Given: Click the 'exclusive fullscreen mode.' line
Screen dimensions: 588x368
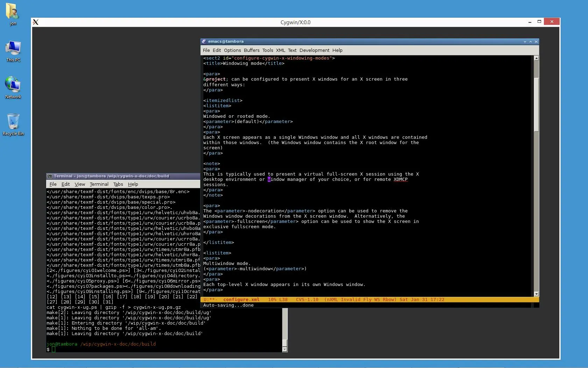Looking at the screenshot, I should [x=239, y=227].
